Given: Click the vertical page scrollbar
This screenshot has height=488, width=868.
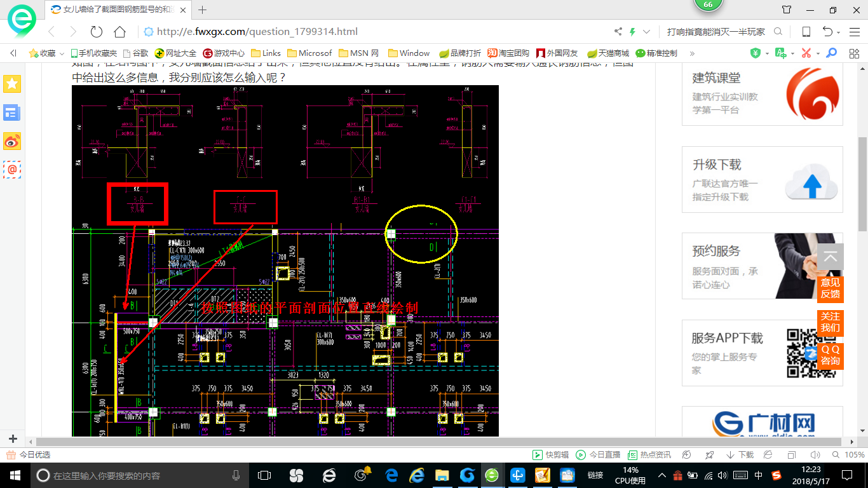Looking at the screenshot, I should (863, 184).
